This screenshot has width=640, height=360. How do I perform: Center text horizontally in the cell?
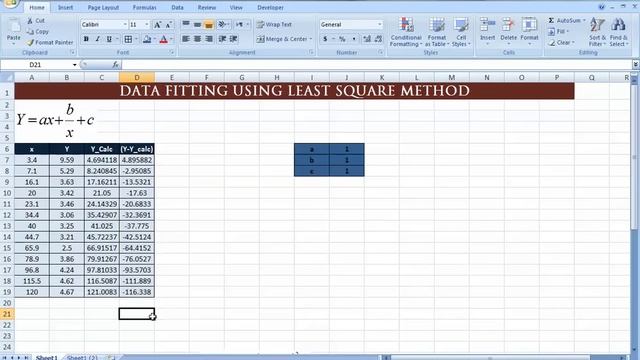(197, 39)
